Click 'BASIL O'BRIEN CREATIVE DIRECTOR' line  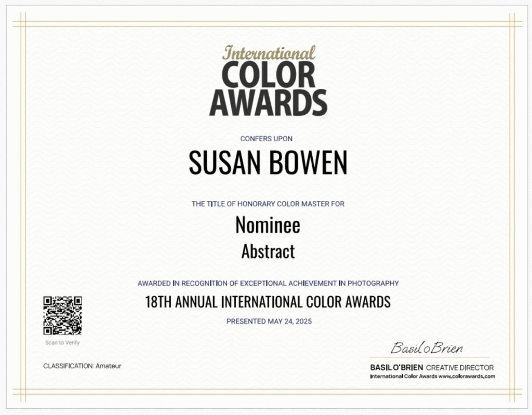click(x=432, y=368)
